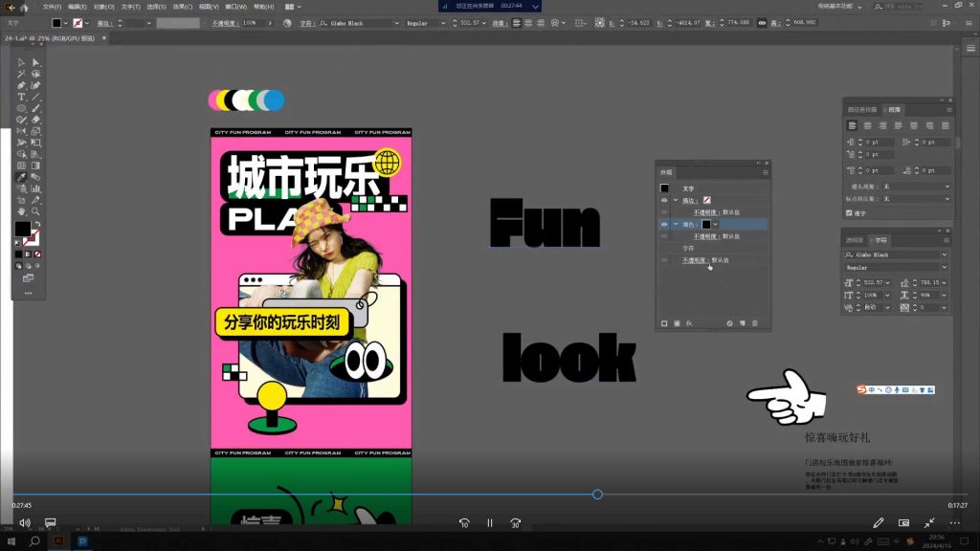
Task: Click the 不透明度 link under fill
Action: 705,235
